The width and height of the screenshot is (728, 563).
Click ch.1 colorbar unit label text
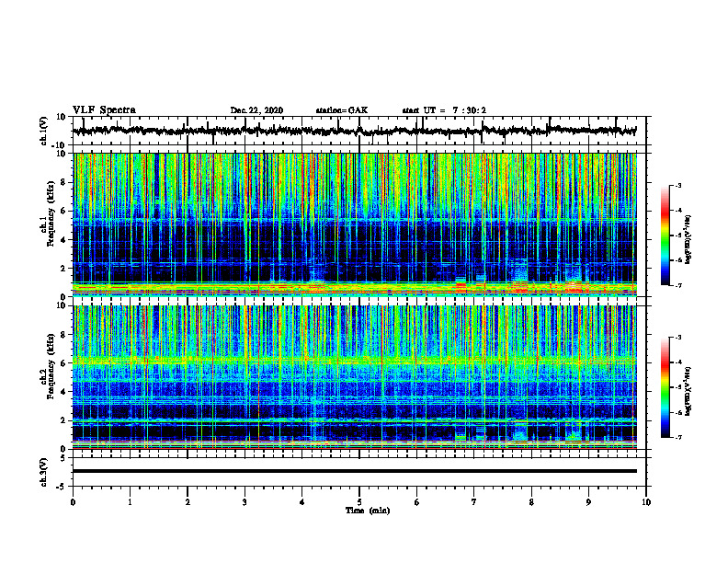[688, 239]
